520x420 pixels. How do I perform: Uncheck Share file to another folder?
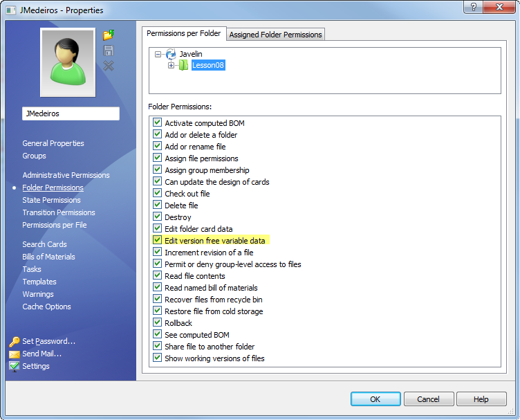(157, 346)
